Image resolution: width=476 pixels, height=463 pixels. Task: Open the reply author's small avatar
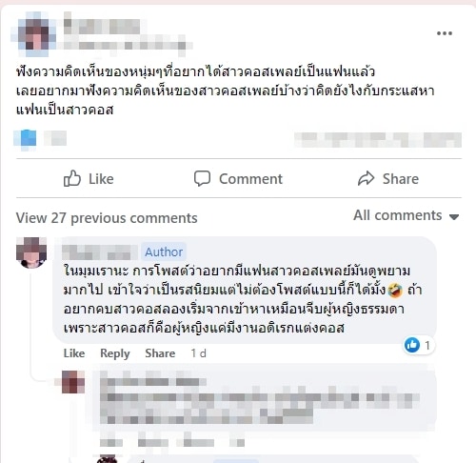click(73, 382)
